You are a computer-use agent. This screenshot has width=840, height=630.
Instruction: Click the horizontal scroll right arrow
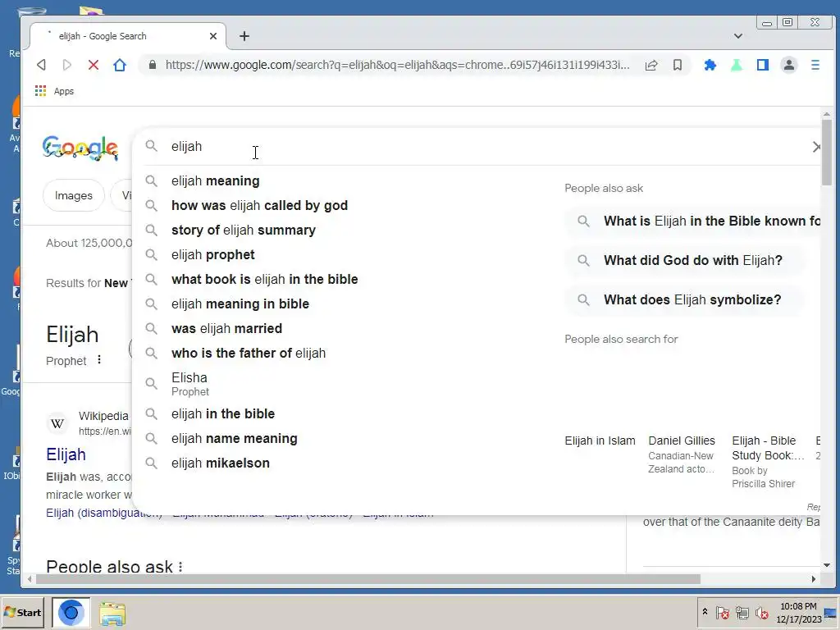(814, 579)
